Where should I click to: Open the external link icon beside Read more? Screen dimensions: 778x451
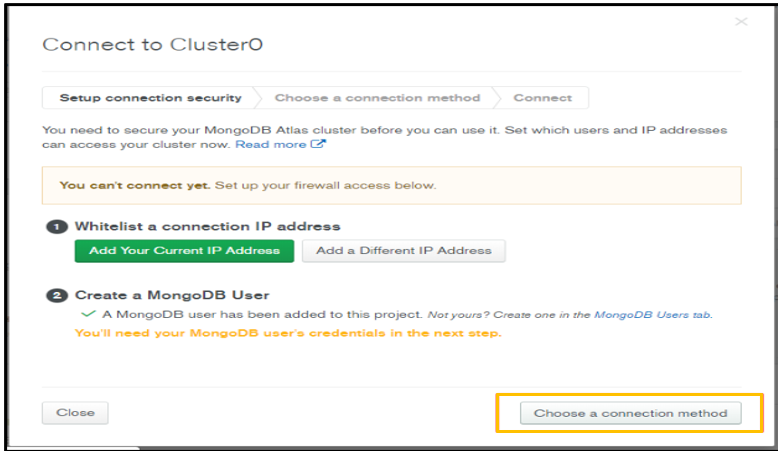coord(318,144)
